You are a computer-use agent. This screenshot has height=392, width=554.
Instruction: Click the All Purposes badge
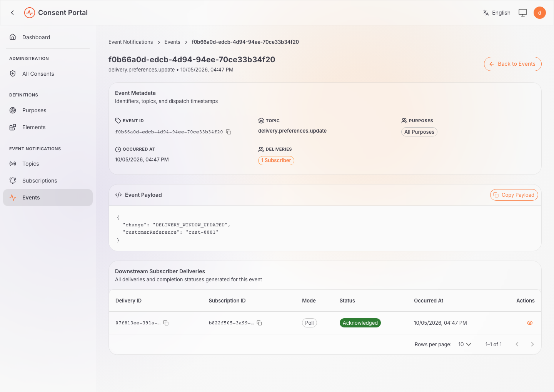click(x=419, y=132)
